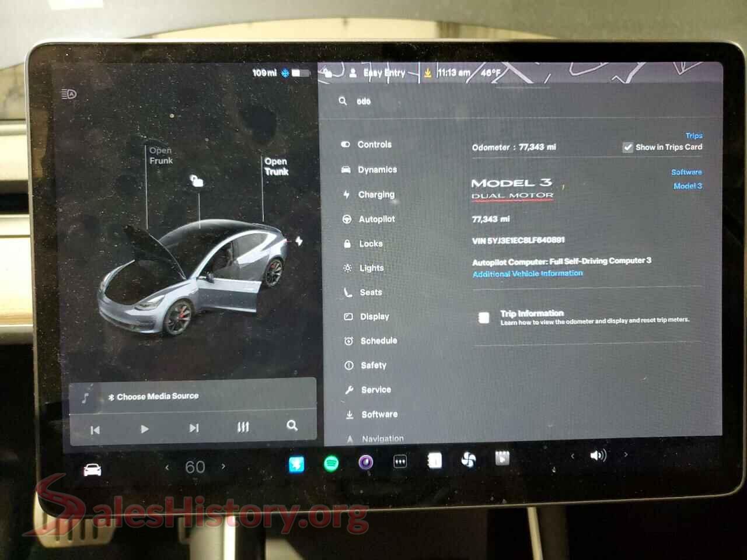Raise the cabin temperature with right arrow
The width and height of the screenshot is (747, 560).
point(223,466)
